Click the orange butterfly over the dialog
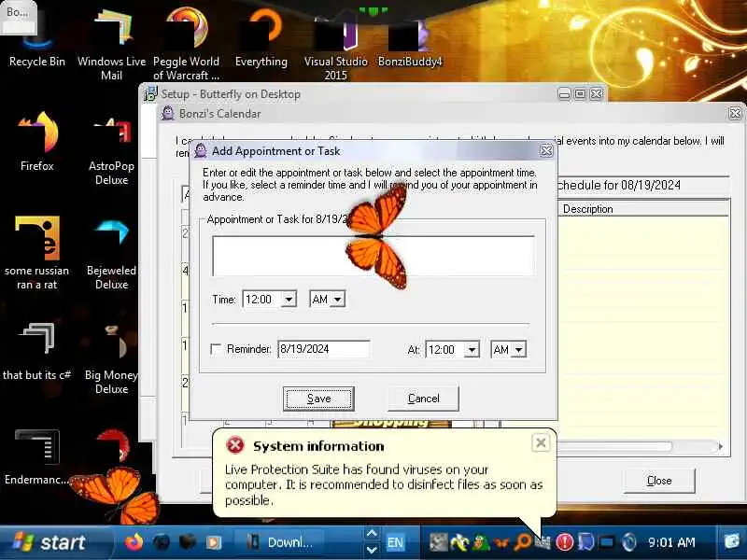Image resolution: width=747 pixels, height=560 pixels. [x=377, y=237]
